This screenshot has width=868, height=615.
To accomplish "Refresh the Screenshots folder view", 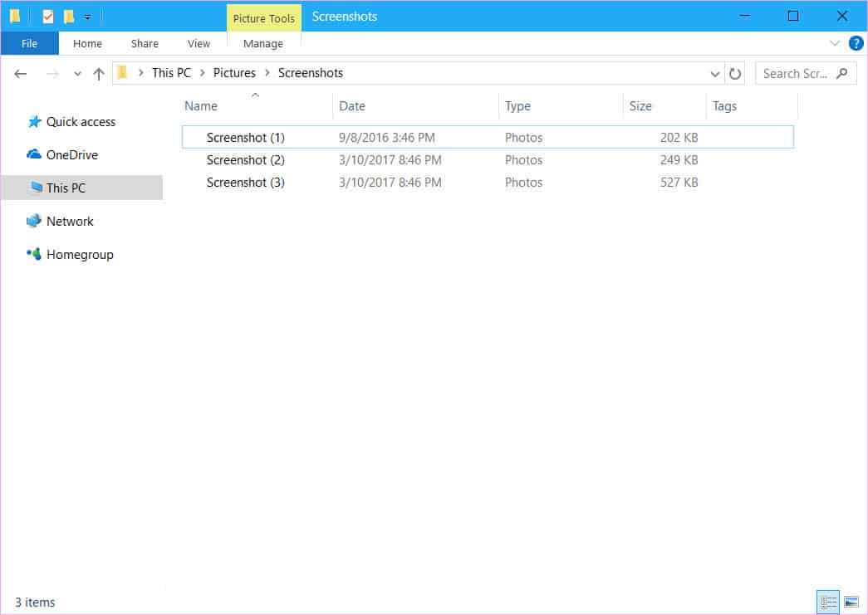I will pyautogui.click(x=736, y=73).
